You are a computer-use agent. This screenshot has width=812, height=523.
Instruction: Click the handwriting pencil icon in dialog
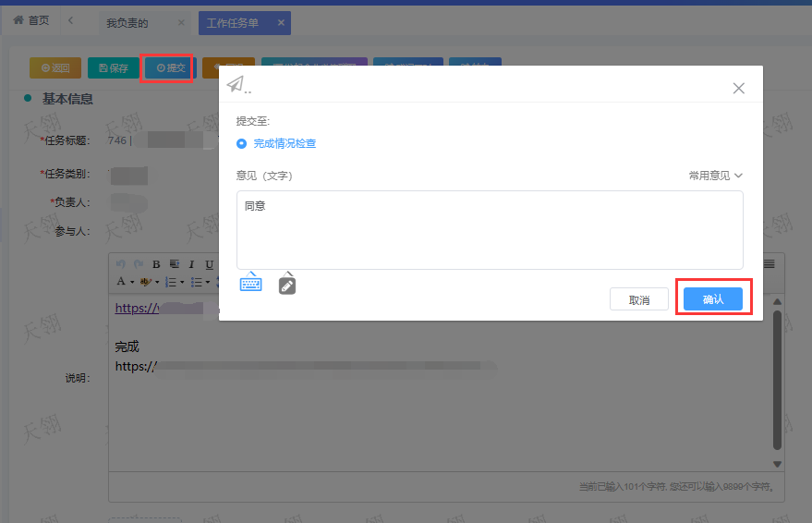287,284
